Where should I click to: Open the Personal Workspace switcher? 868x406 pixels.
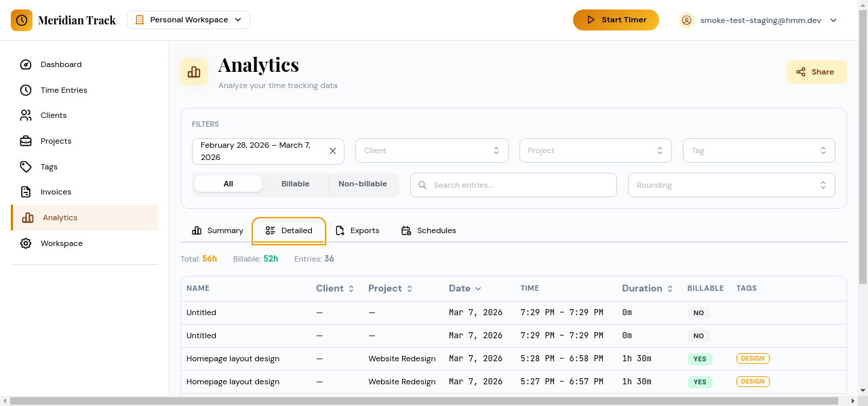click(188, 20)
